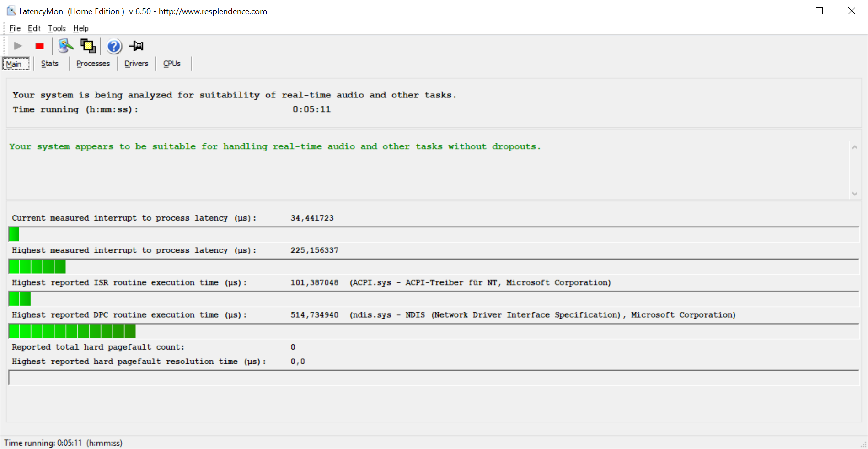Click the 'Reported total hard pagefault count' label
This screenshot has height=449, width=868.
tap(98, 347)
